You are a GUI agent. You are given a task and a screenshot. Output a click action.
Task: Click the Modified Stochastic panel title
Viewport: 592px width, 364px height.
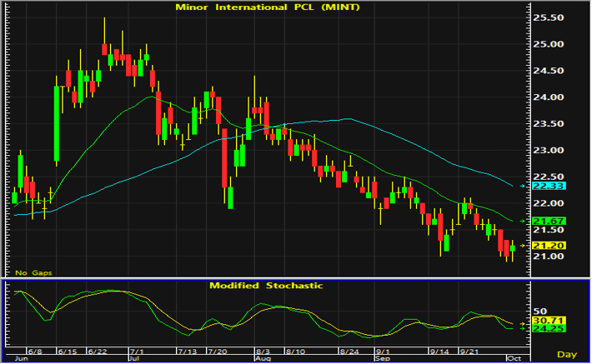[x=266, y=286]
